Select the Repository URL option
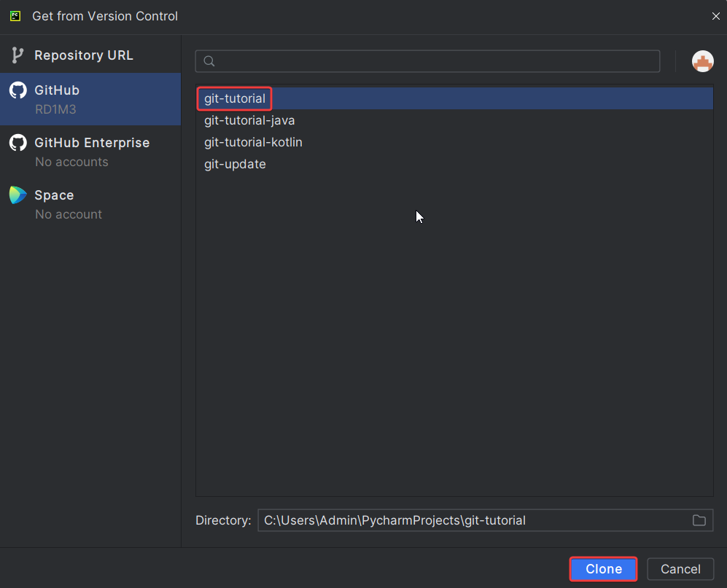Screen dimensions: 727x588 [x=90, y=55]
